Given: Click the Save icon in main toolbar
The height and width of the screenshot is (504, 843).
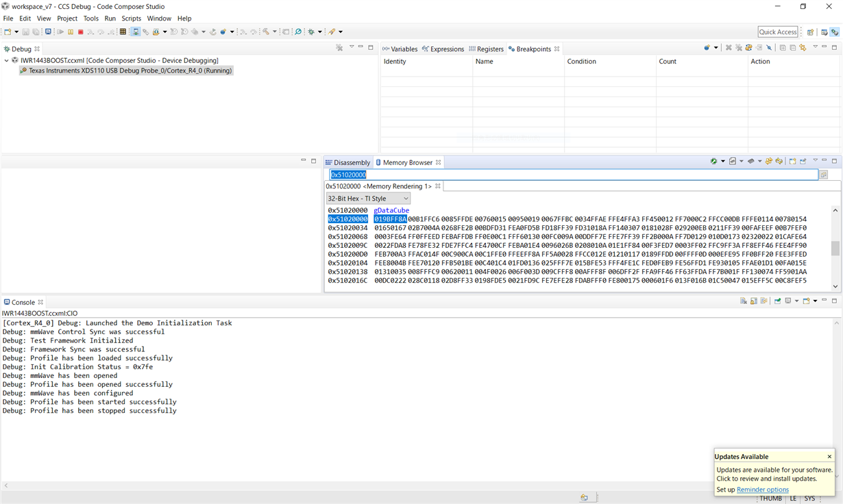Looking at the screenshot, I should 26,32.
